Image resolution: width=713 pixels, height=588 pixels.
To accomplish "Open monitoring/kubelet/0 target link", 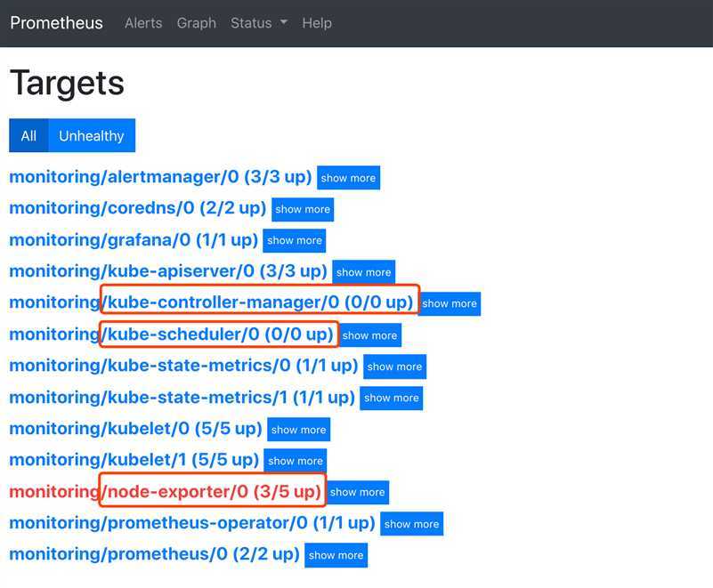I will point(135,429).
